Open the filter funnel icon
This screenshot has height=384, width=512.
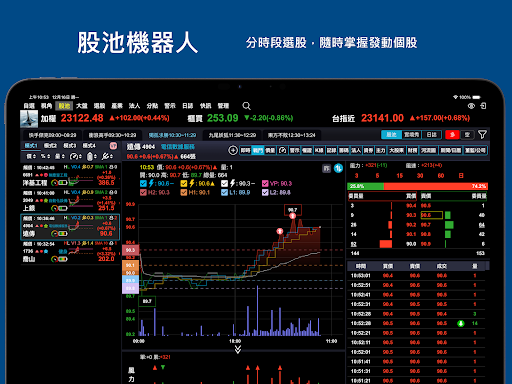tap(482, 135)
